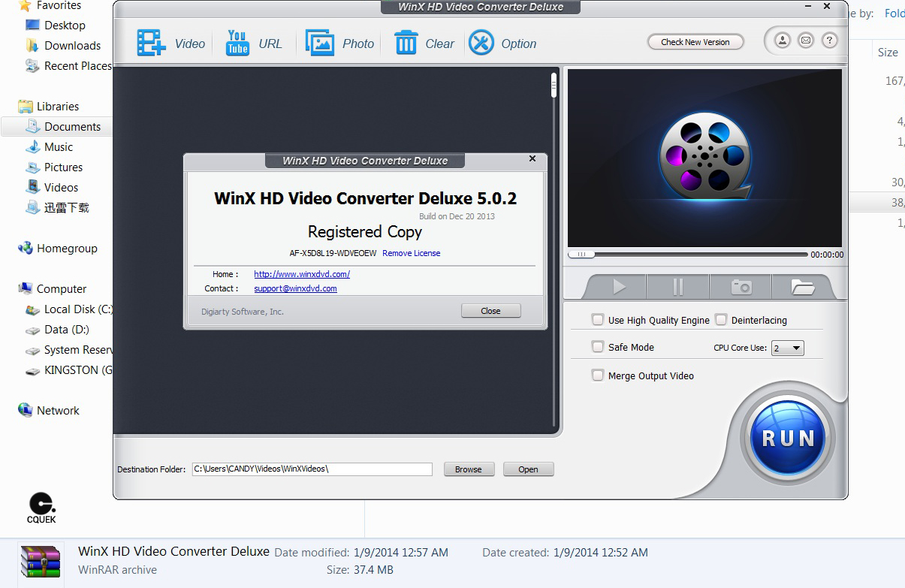Open Pictures library in Explorer

click(x=54, y=167)
